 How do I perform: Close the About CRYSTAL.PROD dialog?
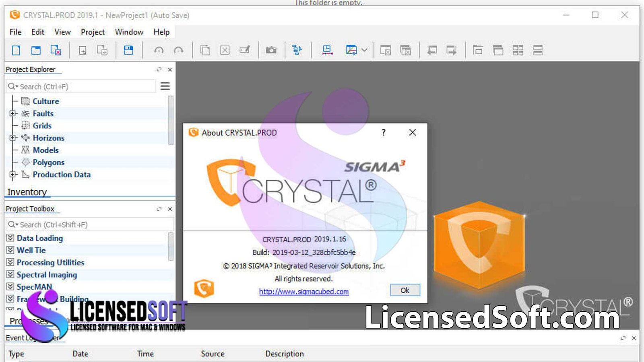coord(413,132)
